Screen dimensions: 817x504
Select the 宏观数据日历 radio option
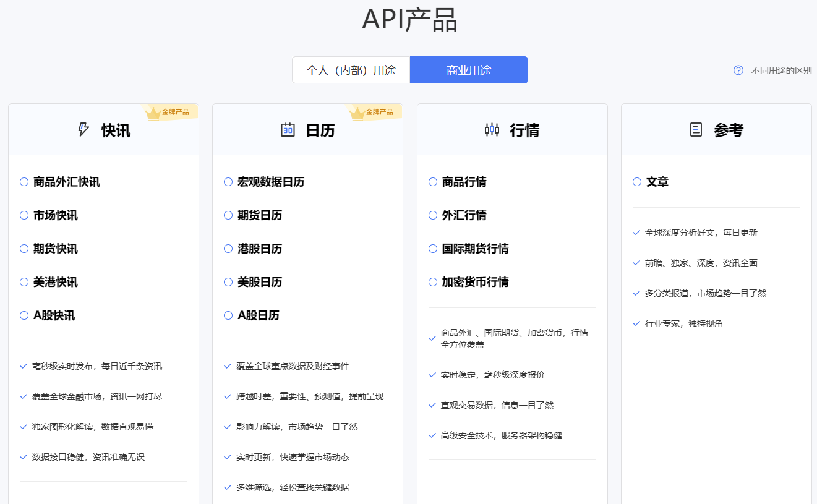(x=228, y=182)
